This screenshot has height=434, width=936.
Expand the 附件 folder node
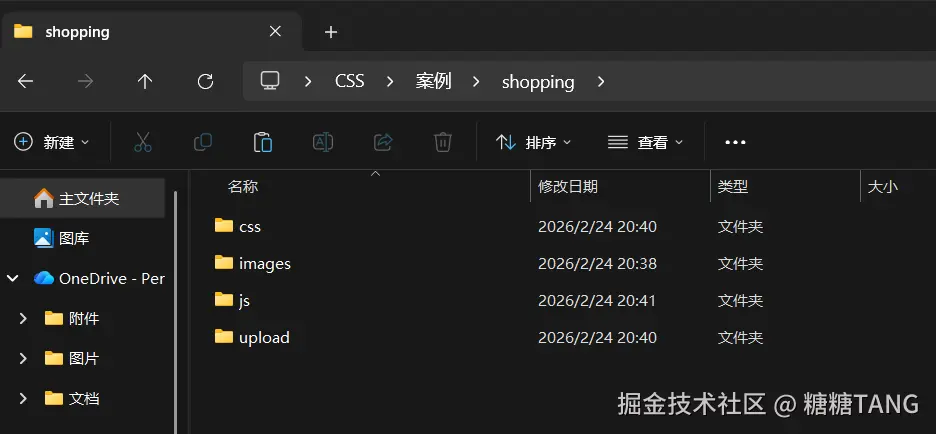[23, 319]
